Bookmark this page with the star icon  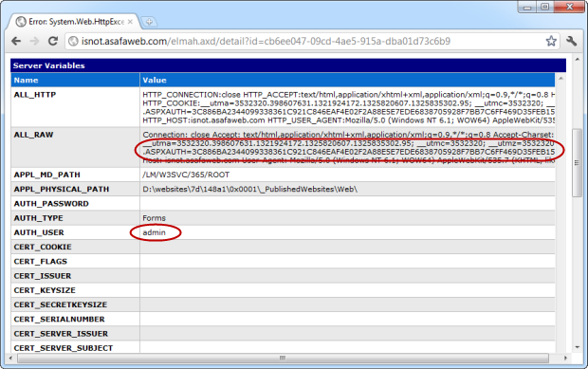pyautogui.click(x=551, y=41)
